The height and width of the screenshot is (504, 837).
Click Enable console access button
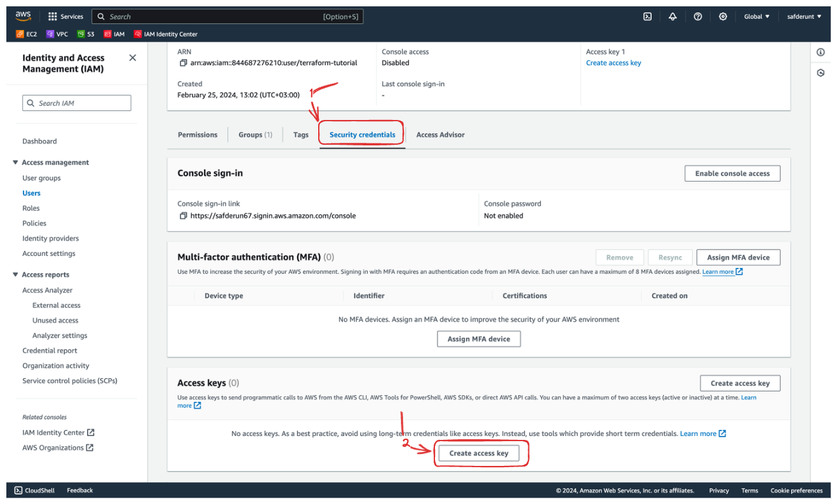click(x=732, y=173)
